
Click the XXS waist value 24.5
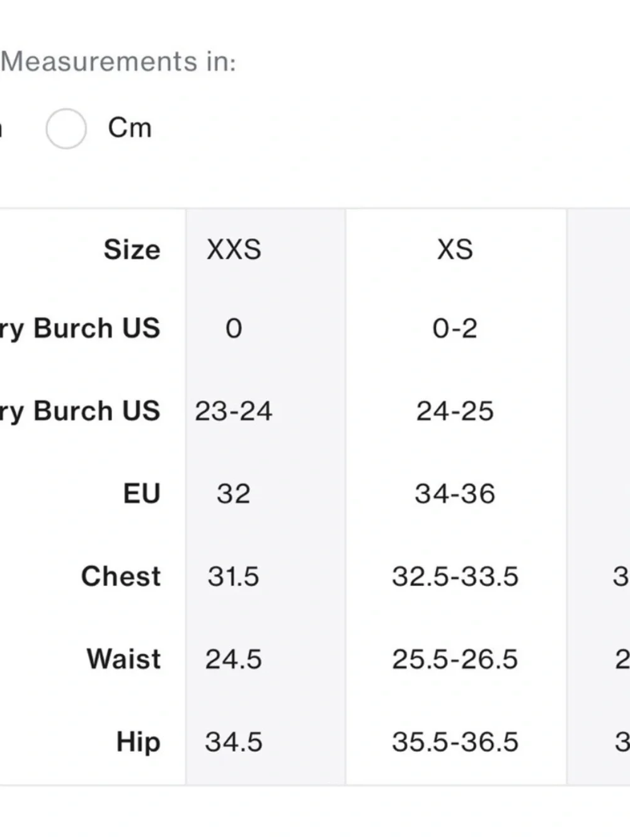(234, 659)
